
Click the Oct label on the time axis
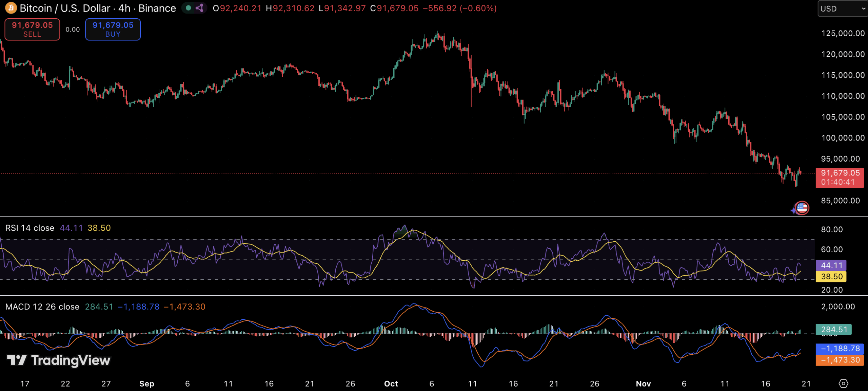[391, 384]
